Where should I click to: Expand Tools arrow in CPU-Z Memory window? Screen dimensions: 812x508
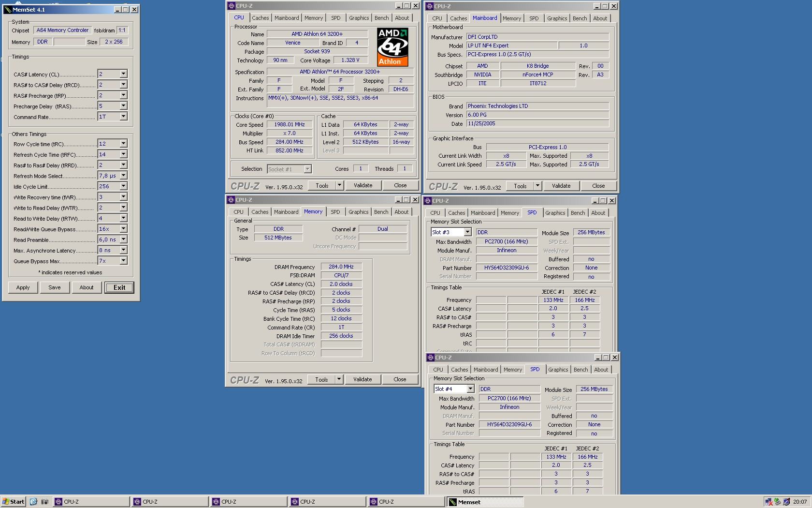point(339,380)
